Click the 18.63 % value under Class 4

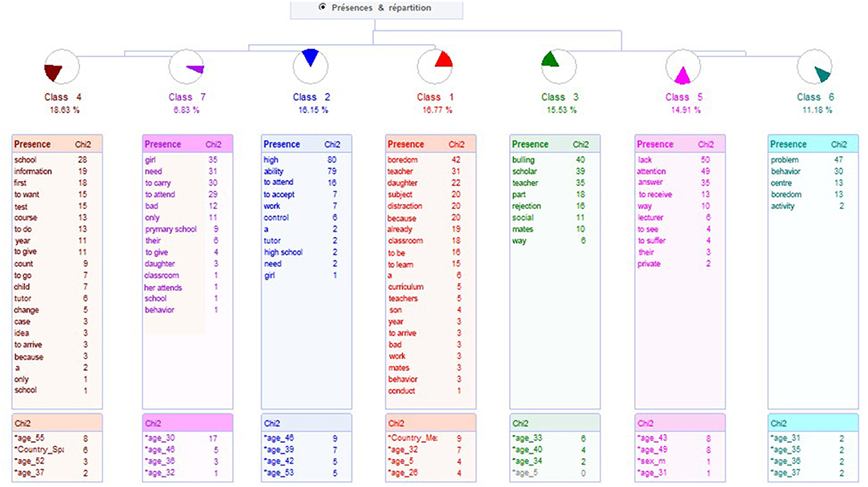[x=64, y=110]
